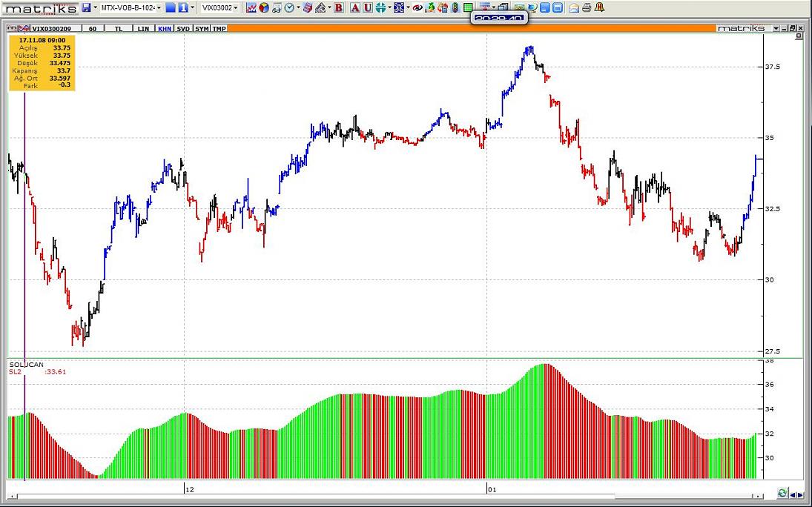Viewport: 812px width, 507px height.
Task: Click the red bold B icon
Action: coord(339,7)
